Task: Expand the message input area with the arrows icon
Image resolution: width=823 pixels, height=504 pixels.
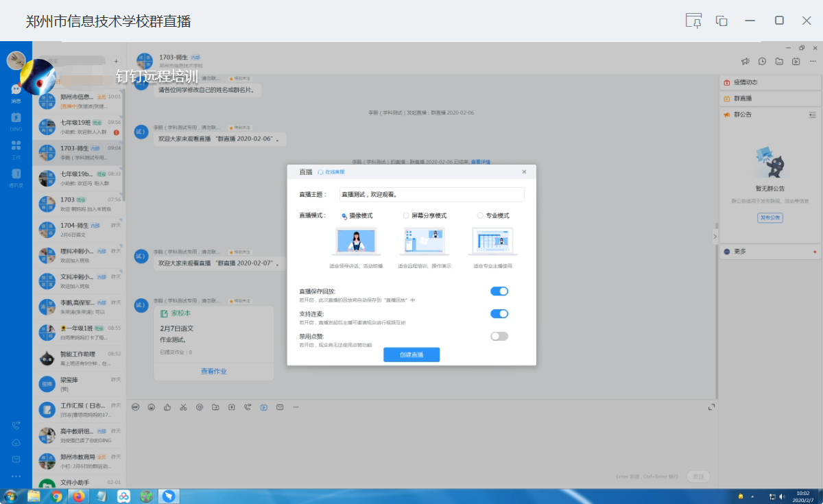Action: click(711, 407)
